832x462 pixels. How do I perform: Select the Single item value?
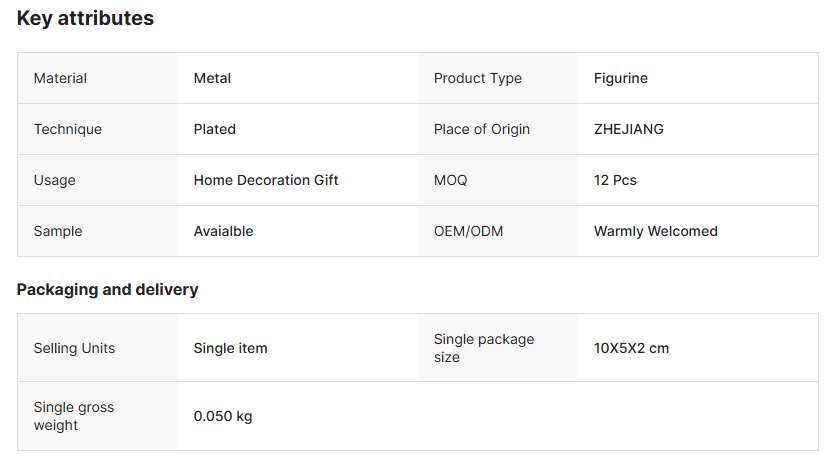[230, 348]
